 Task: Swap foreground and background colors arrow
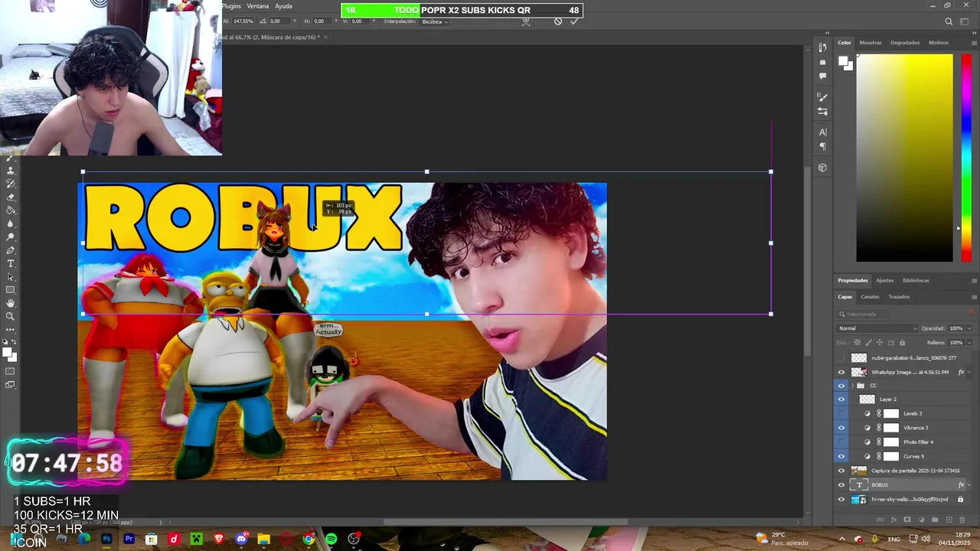[x=14, y=342]
